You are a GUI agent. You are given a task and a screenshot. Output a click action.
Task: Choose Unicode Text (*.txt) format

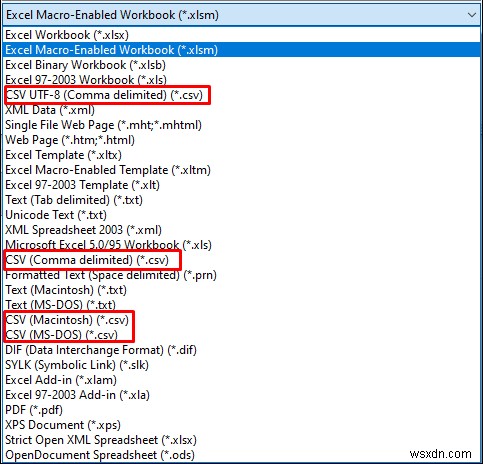tap(241, 215)
